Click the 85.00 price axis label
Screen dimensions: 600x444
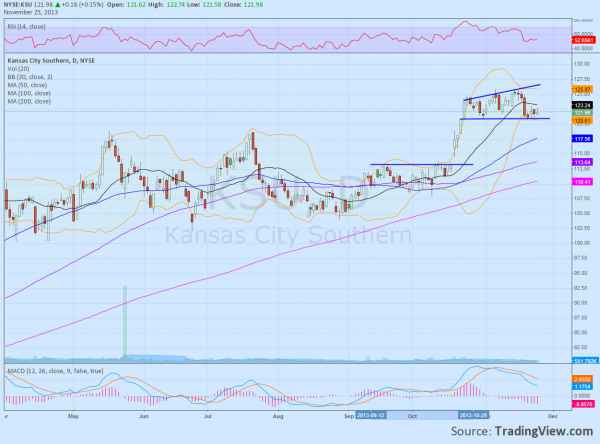(x=582, y=333)
